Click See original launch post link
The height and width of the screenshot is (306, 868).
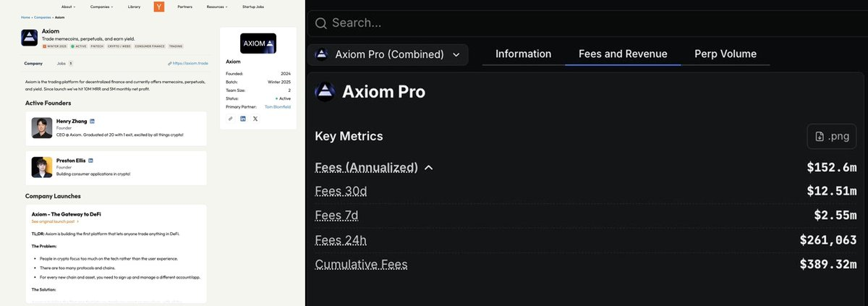(x=55, y=221)
